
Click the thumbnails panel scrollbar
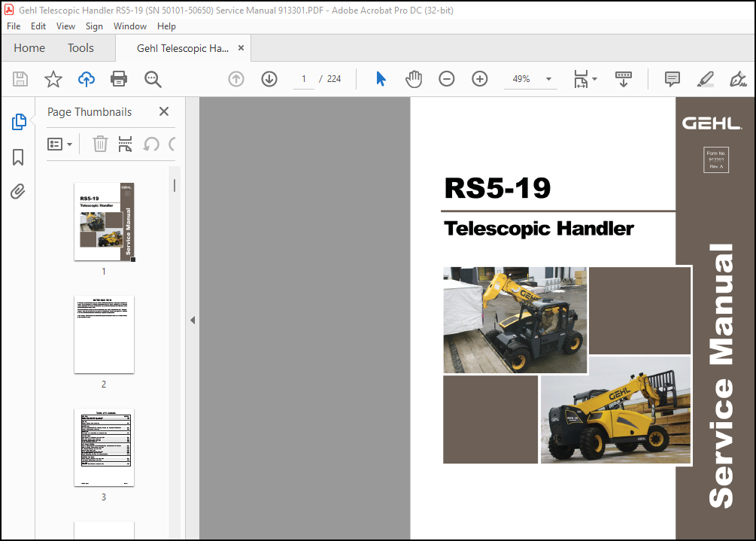point(174,185)
